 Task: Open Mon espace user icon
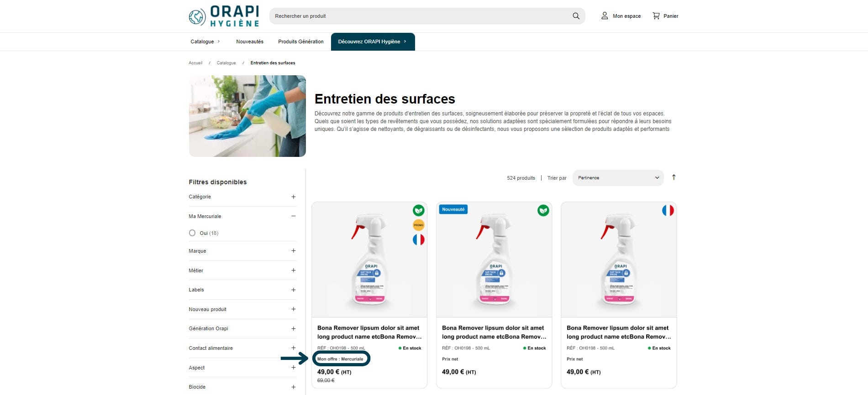[x=605, y=16]
